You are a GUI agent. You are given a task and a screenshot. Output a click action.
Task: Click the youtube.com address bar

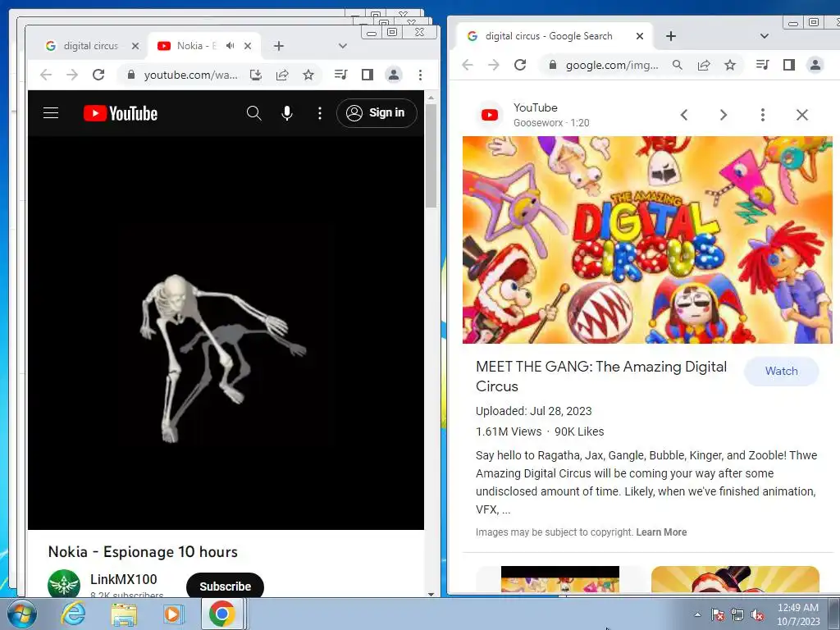click(x=190, y=75)
